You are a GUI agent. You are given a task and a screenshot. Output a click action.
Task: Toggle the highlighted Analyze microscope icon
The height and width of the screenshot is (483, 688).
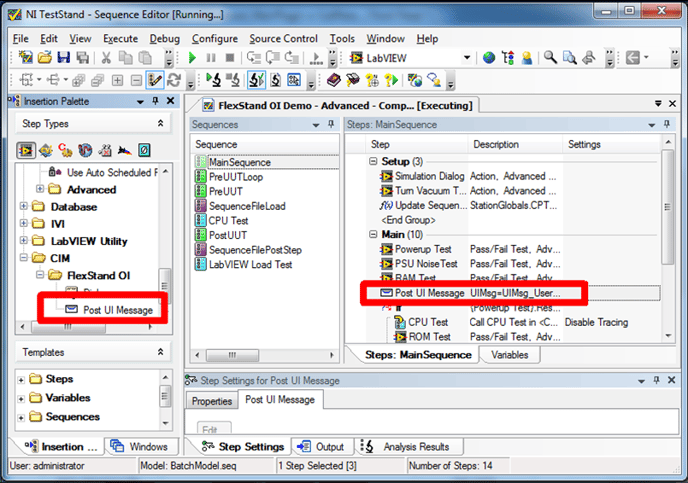(256, 80)
